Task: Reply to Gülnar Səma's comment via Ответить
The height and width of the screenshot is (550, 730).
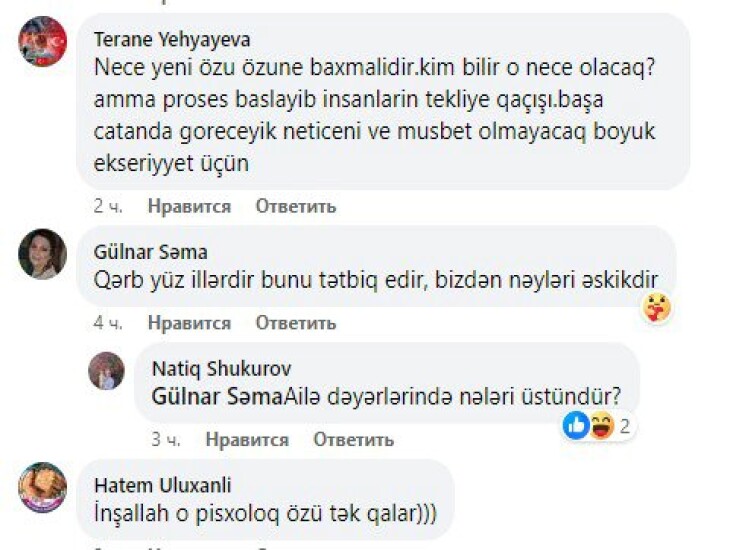Action: [296, 322]
